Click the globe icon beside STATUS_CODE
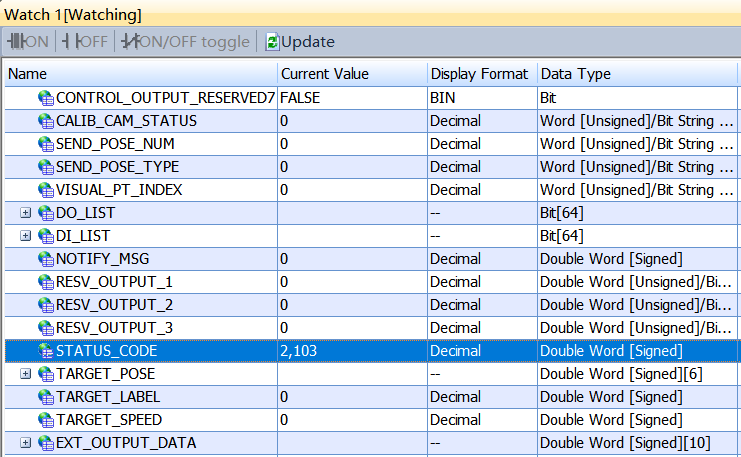The width and height of the screenshot is (741, 457). [x=46, y=351]
